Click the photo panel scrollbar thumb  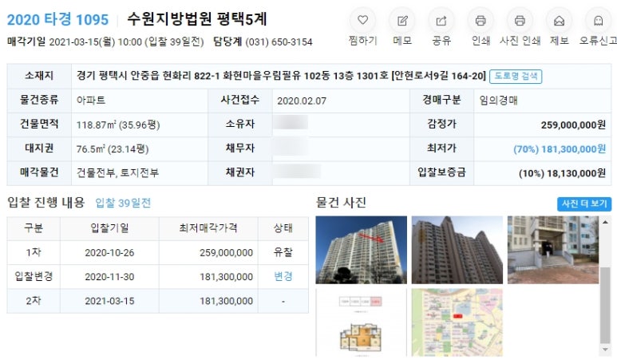(x=605, y=305)
